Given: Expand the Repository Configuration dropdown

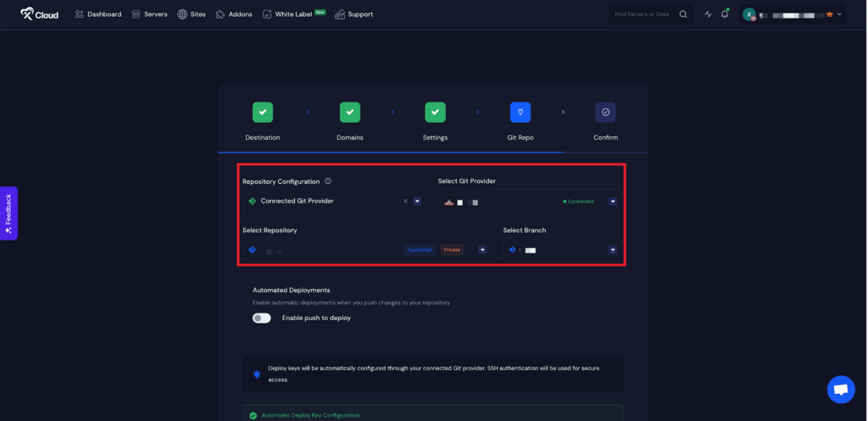Looking at the screenshot, I should pyautogui.click(x=417, y=202).
